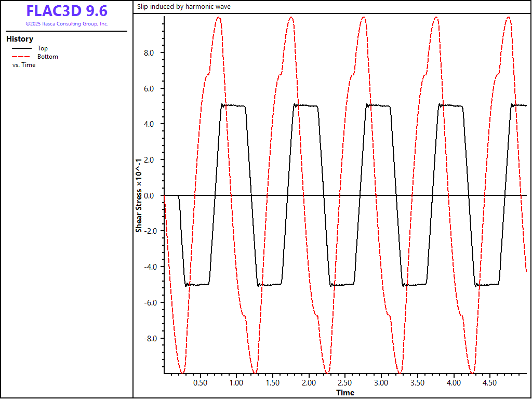Click the red dashed Bottom line sample
Viewport: 532px width, 399px height.
coord(21,57)
